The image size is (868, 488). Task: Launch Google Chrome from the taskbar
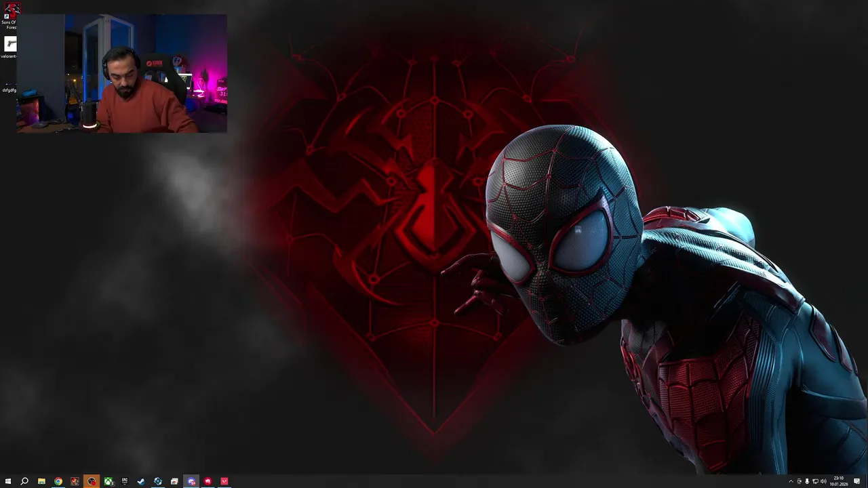(58, 481)
